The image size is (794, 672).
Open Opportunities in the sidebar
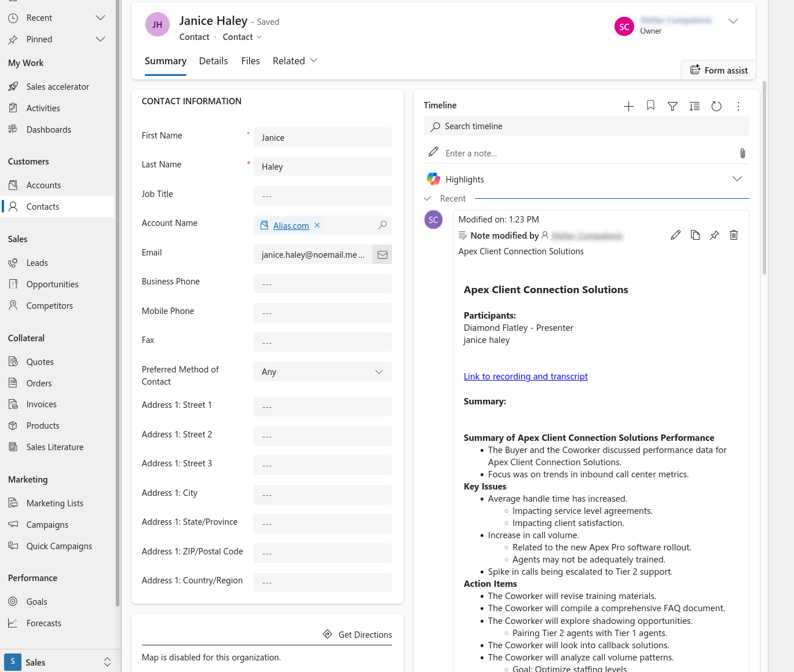click(52, 284)
